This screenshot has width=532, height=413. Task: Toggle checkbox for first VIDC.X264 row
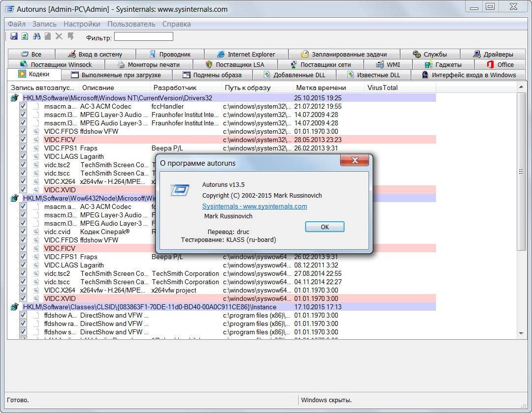click(23, 181)
